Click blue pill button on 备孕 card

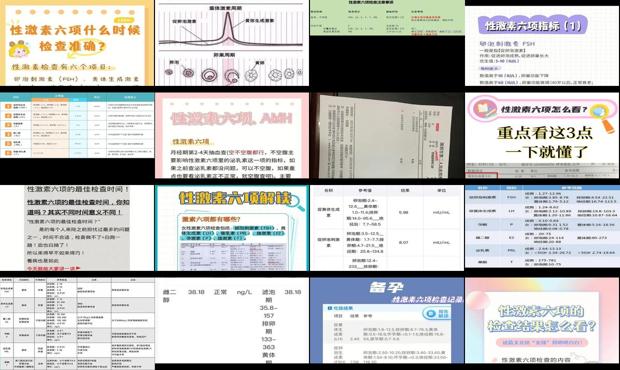click(437, 314)
